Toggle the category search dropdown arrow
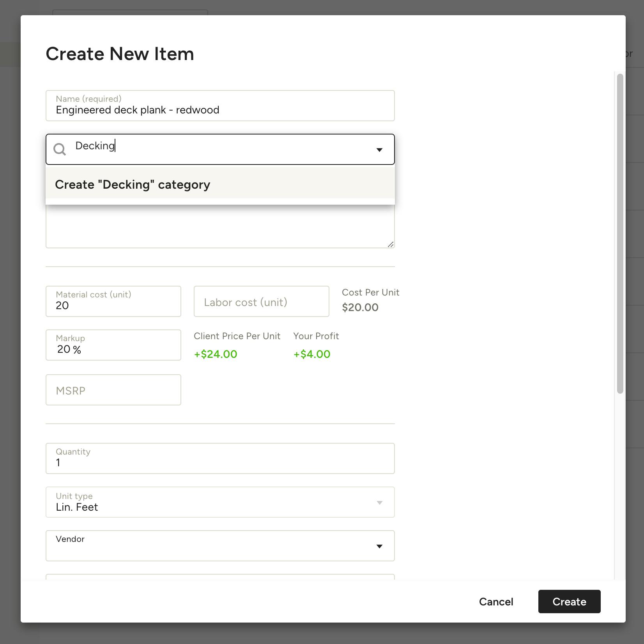The height and width of the screenshot is (644, 644). (379, 150)
